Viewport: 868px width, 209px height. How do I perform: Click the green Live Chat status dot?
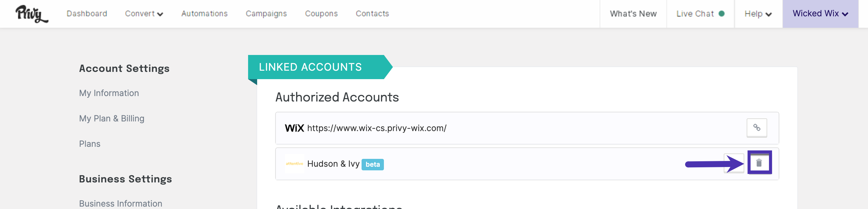click(x=721, y=14)
